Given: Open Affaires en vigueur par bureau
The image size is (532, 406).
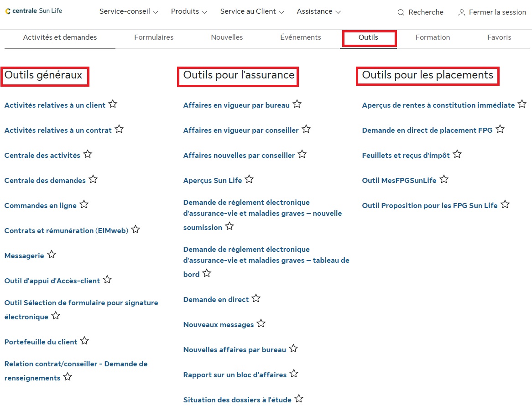Looking at the screenshot, I should 236,105.
